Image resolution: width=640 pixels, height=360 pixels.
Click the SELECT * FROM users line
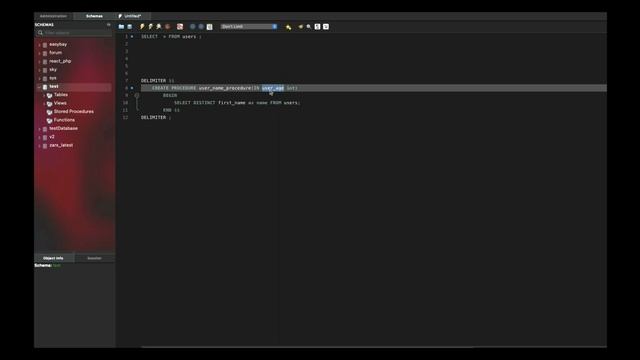pos(171,36)
